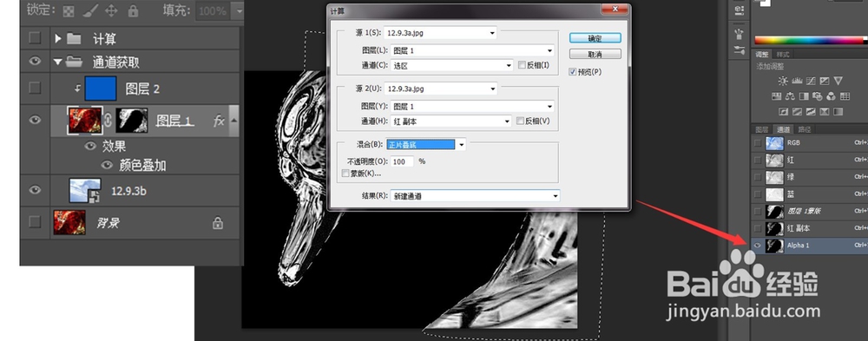The width and height of the screenshot is (868, 341).
Task: Switch to the 通道 tab
Action: [x=783, y=129]
